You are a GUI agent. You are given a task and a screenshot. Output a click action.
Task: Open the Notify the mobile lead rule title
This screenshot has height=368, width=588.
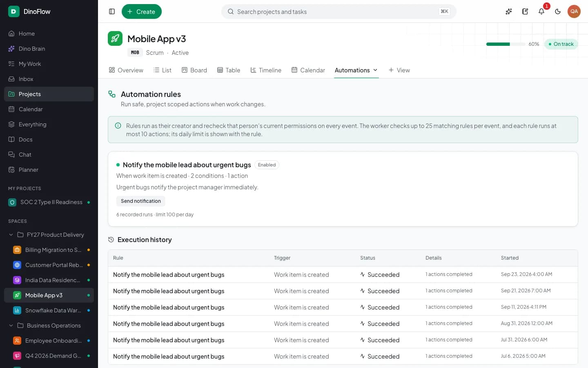[187, 165]
